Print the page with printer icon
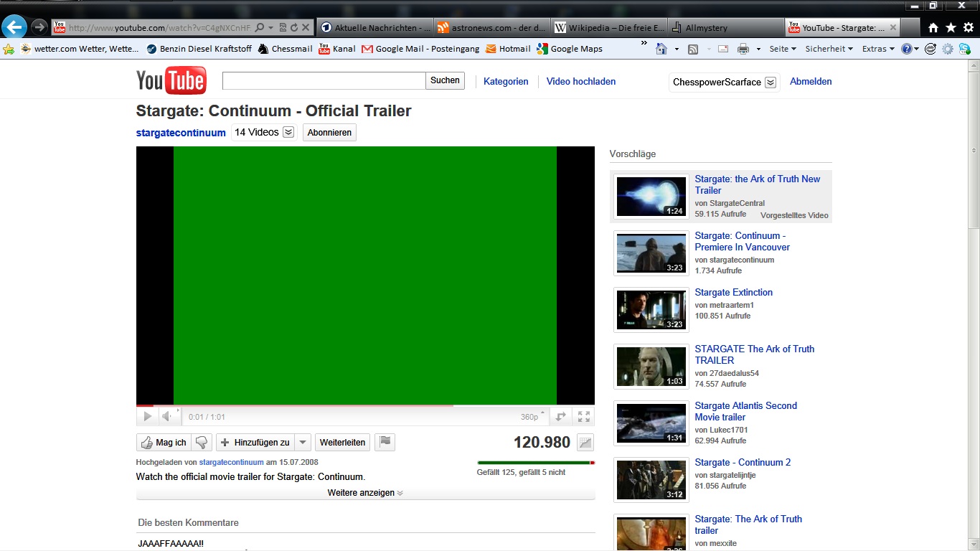Screen dimensions: 980x551 pos(743,49)
